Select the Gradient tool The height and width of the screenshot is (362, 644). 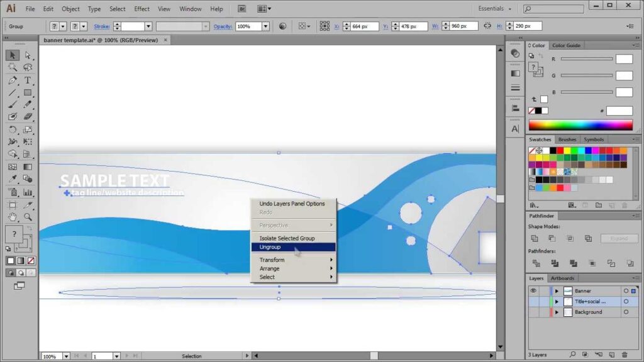pyautogui.click(x=26, y=167)
